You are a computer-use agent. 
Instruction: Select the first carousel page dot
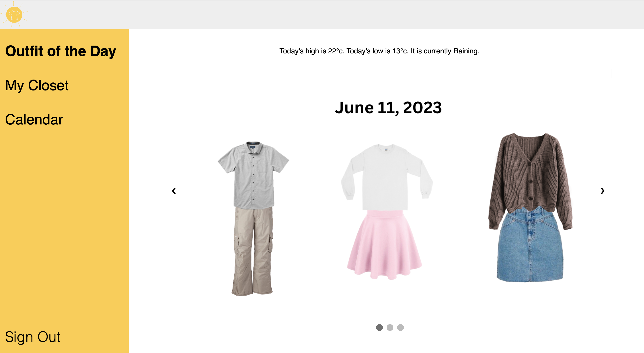(x=379, y=327)
